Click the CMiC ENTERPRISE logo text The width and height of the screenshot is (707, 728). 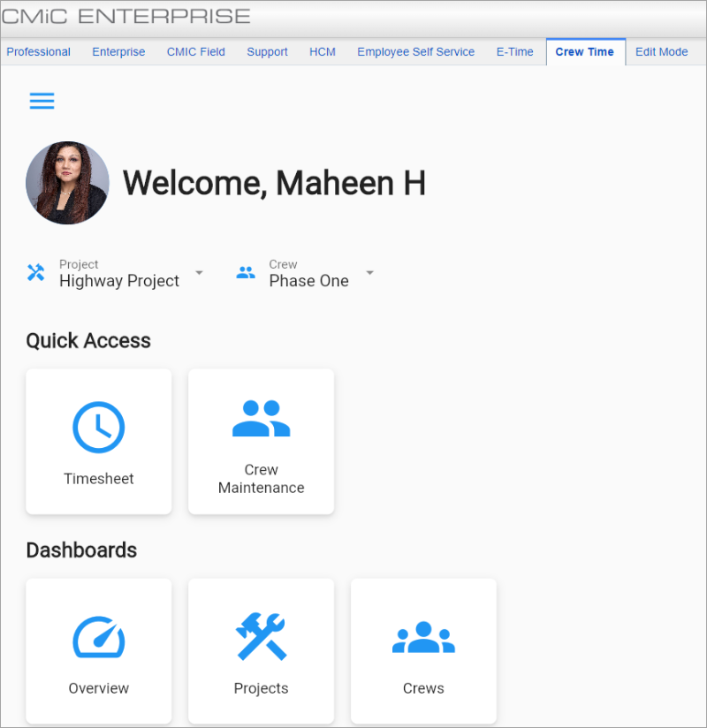[x=126, y=16]
